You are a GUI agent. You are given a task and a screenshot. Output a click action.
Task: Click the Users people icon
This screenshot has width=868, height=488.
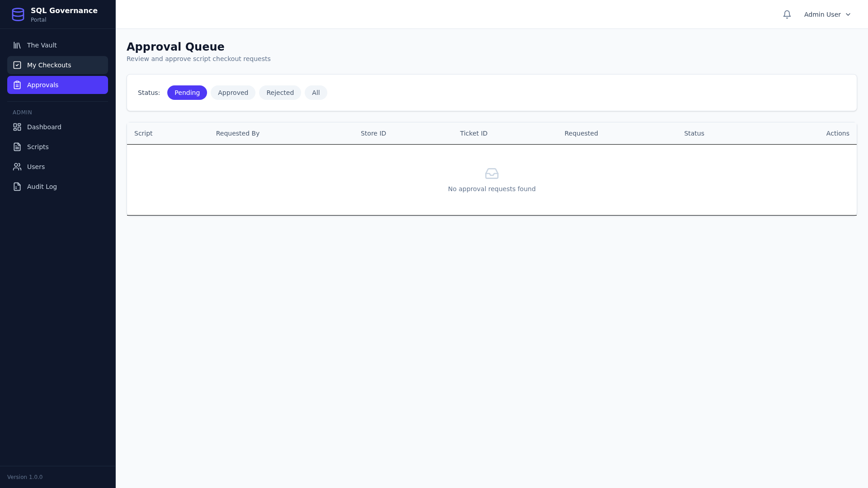[17, 167]
